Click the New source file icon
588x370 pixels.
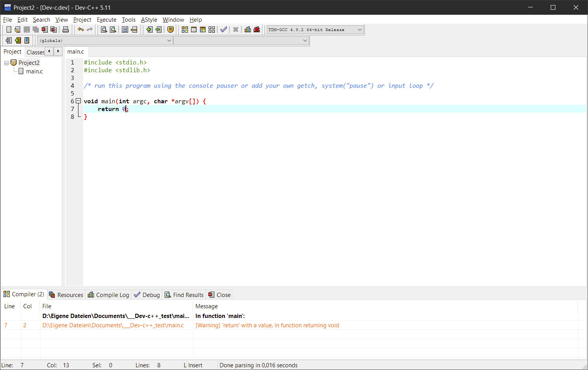[x=9, y=30]
